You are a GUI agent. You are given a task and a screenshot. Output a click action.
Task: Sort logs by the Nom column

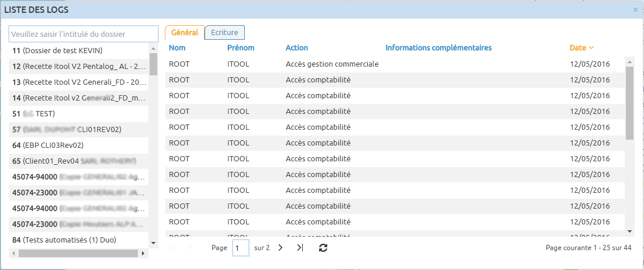(x=176, y=48)
